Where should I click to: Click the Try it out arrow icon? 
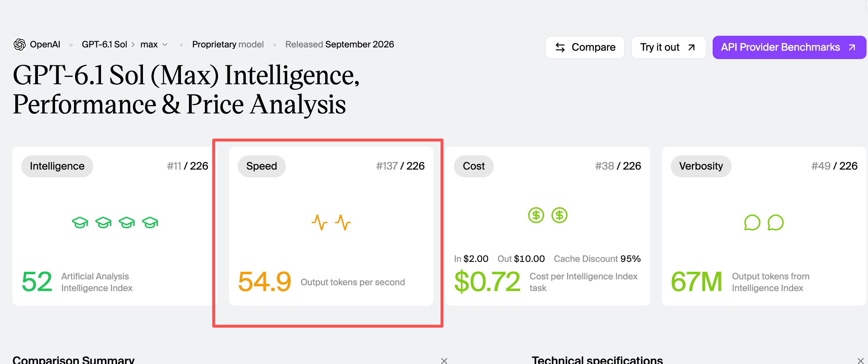tap(691, 47)
